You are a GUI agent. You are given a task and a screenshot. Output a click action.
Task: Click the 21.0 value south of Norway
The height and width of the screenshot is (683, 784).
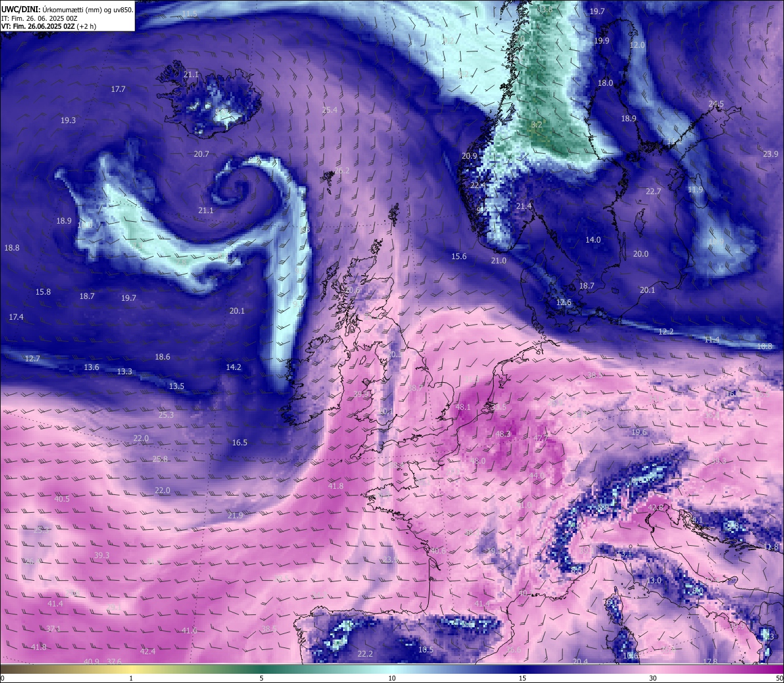(499, 261)
